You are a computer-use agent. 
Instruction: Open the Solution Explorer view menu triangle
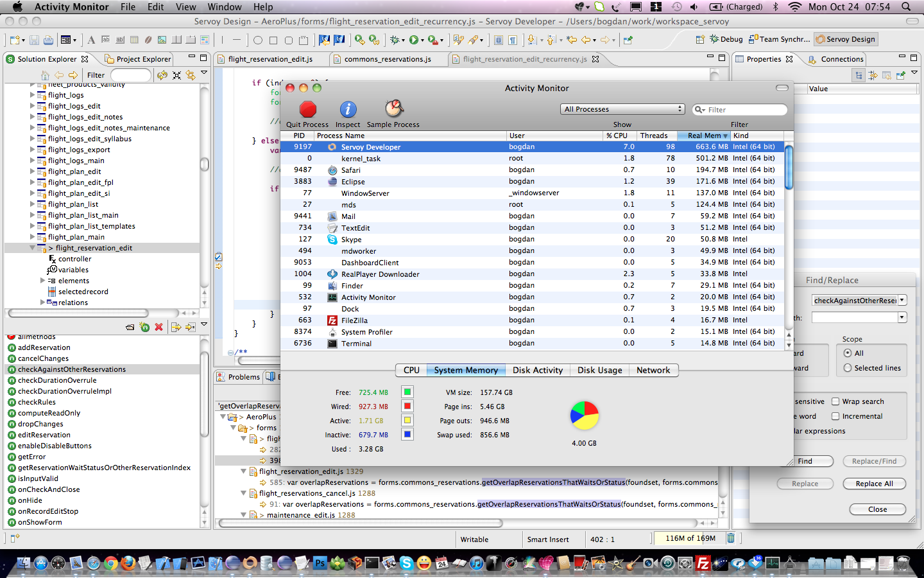point(204,73)
